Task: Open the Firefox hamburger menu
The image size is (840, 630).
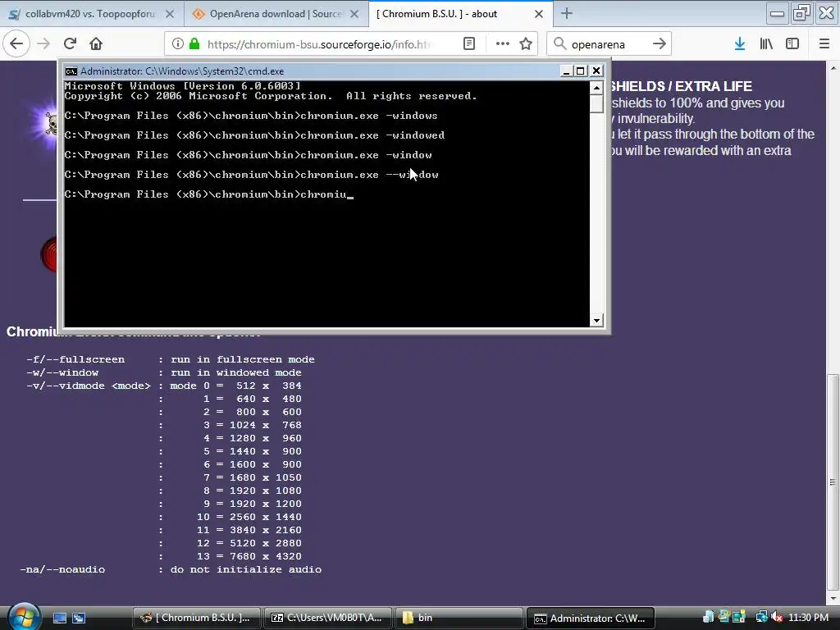Action: [x=824, y=43]
